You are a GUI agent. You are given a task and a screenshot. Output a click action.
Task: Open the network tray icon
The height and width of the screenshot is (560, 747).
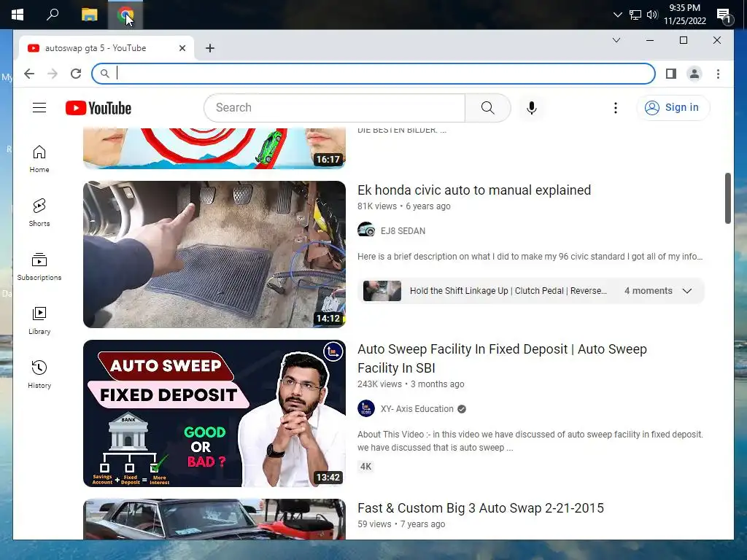coord(635,15)
